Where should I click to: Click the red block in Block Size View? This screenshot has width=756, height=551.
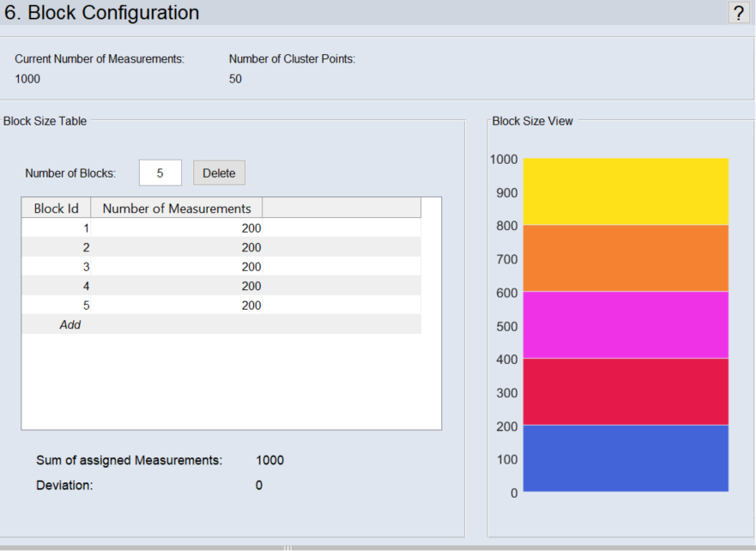pos(626,391)
